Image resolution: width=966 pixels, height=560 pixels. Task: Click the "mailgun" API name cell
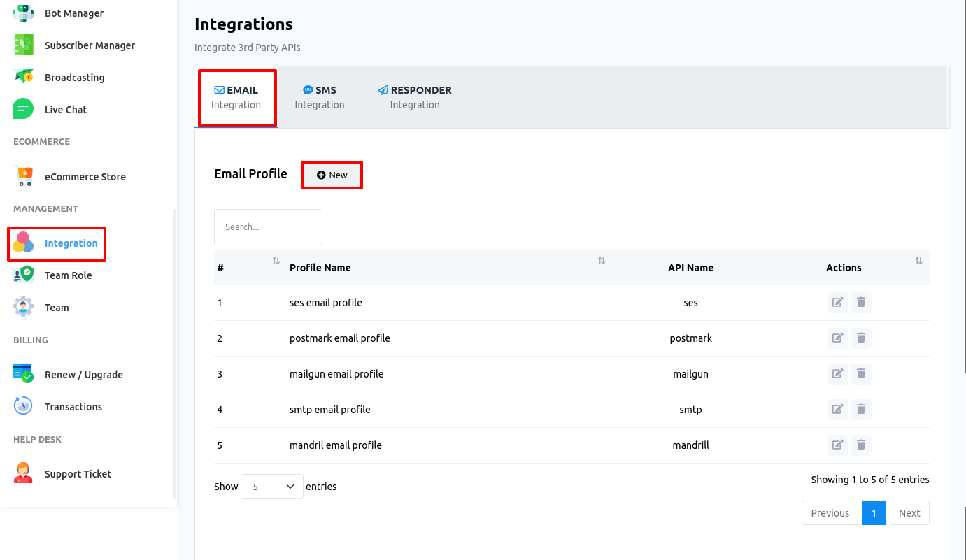tap(690, 374)
